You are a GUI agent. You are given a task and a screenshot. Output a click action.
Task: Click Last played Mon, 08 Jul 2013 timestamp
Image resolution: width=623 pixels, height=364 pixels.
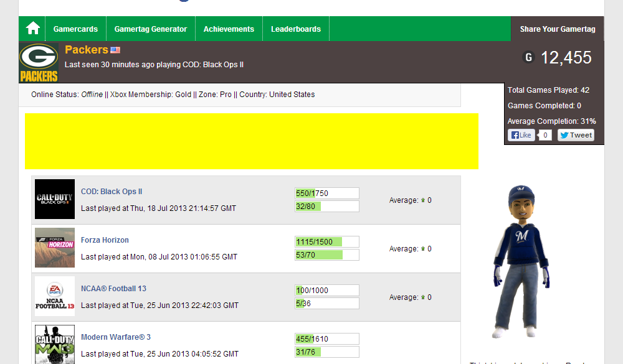[x=159, y=257]
